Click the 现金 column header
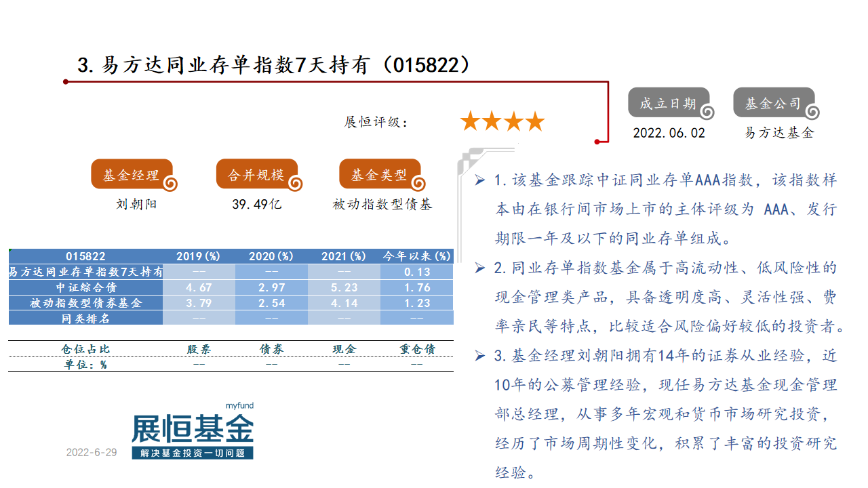Viewport: 868px width, 488px height. tap(344, 349)
